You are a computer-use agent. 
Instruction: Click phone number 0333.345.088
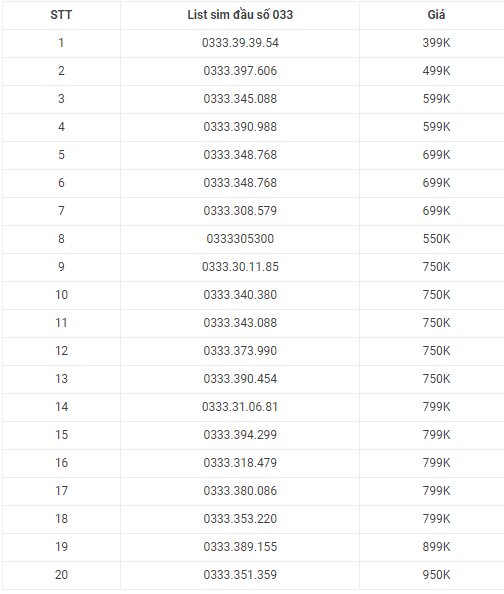point(240,99)
